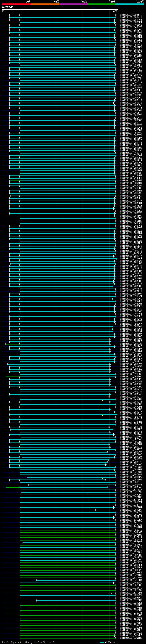The width and height of the screenshot is (146, 644).
Task: Select the query name AV775431
Action: tap(8, 8)
